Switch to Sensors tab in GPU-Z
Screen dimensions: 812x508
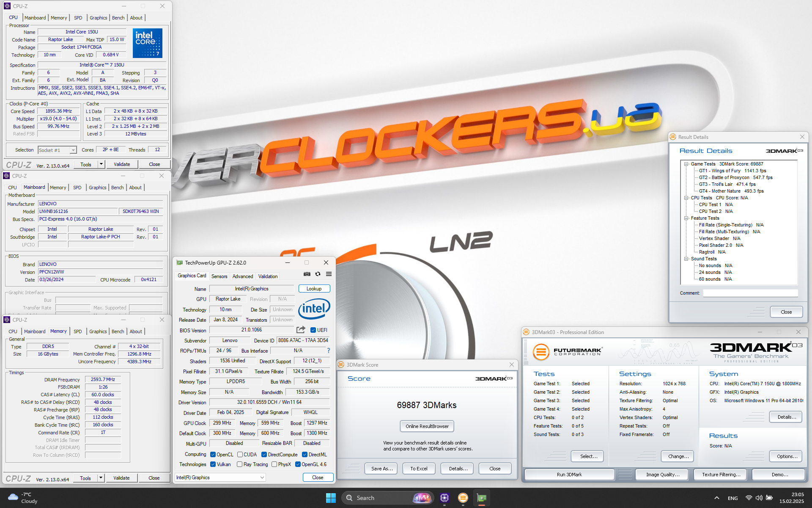pyautogui.click(x=219, y=276)
